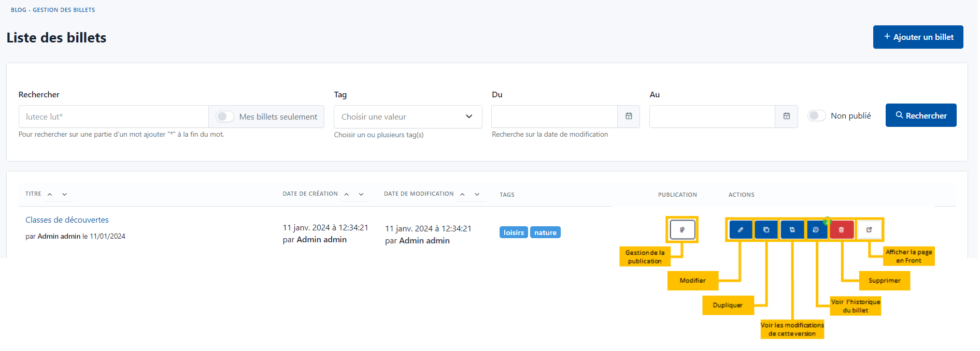This screenshot has height=351, width=980.
Task: Enable the Non publié toggle
Action: 816,116
